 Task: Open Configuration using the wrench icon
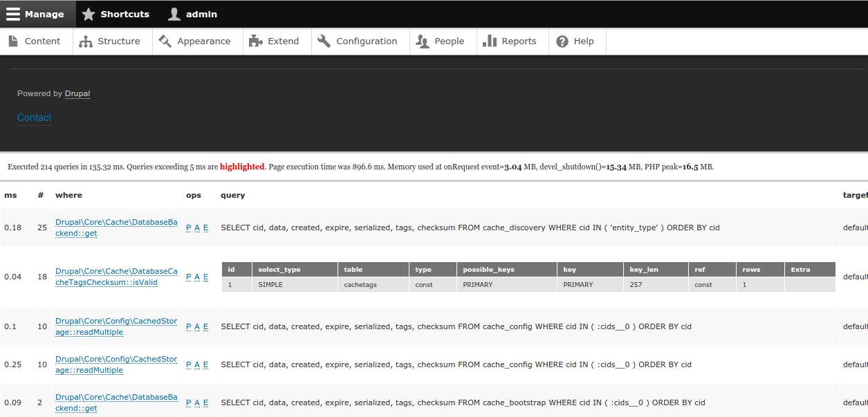point(323,41)
